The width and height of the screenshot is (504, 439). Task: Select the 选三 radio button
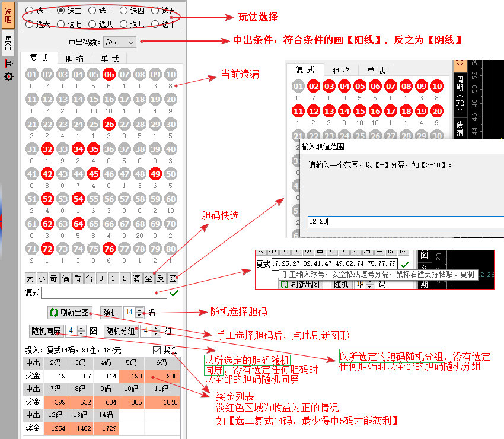coord(92,11)
